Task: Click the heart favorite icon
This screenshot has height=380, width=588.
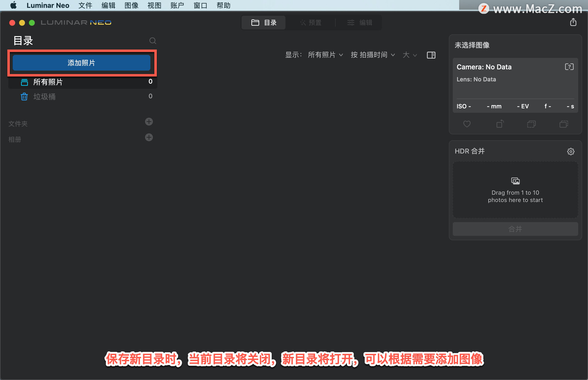Action: [467, 124]
